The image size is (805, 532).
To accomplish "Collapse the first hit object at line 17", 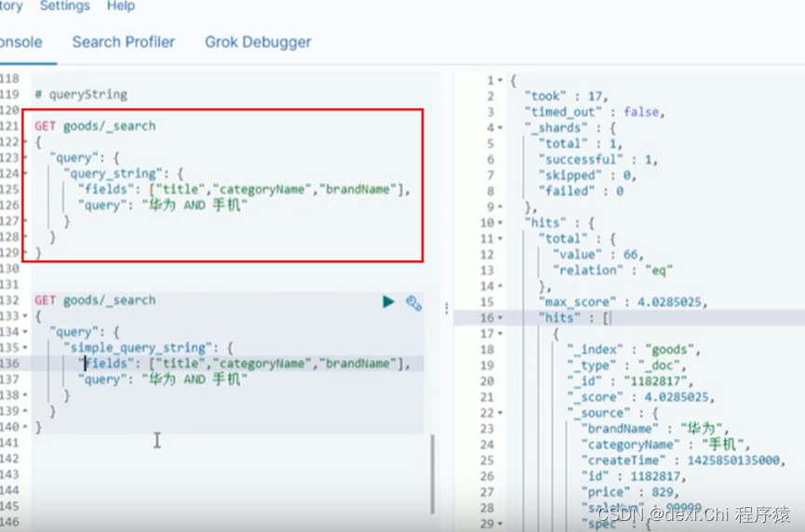I will tap(500, 334).
